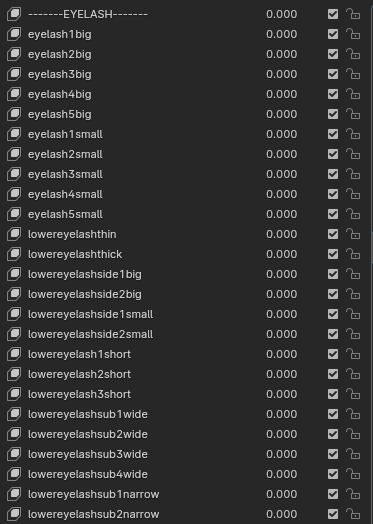Select the eyelash4big shape key
This screenshot has height=524, width=373.
tap(60, 94)
